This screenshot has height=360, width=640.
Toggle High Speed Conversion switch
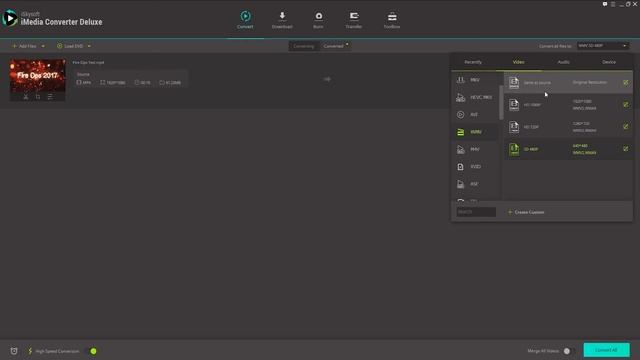91,351
